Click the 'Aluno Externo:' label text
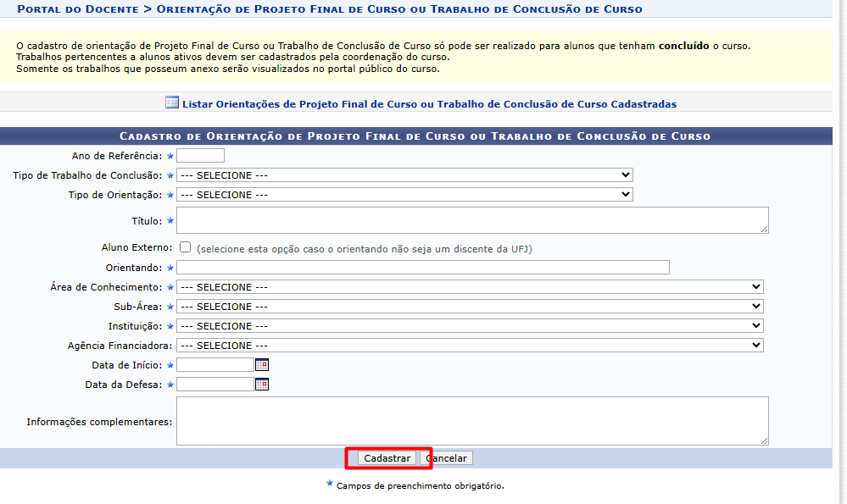The image size is (847, 504). tap(137, 247)
